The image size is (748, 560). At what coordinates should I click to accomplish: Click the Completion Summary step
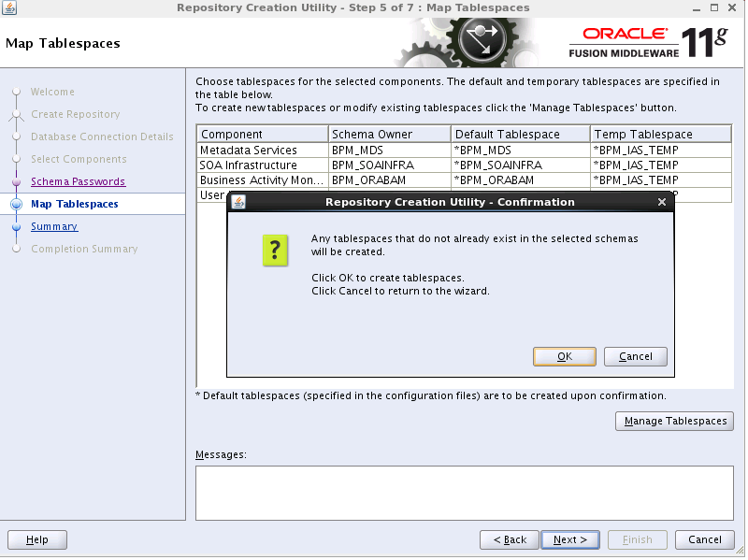(x=84, y=250)
